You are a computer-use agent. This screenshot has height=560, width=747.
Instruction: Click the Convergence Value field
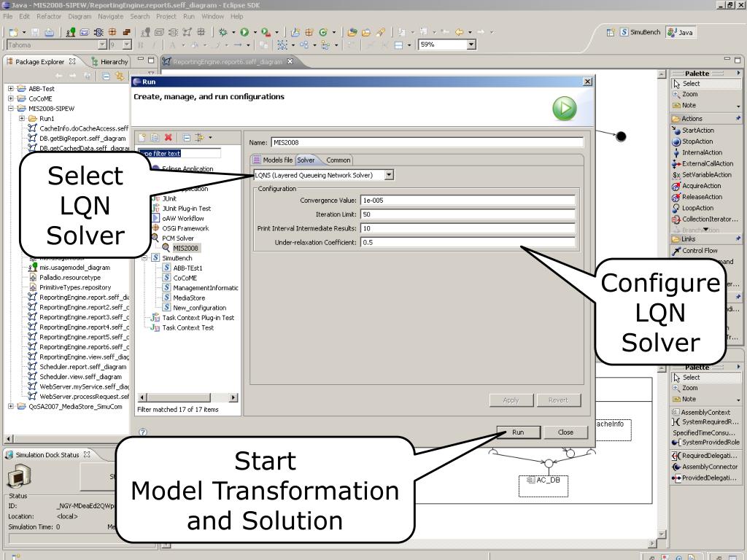tap(468, 201)
